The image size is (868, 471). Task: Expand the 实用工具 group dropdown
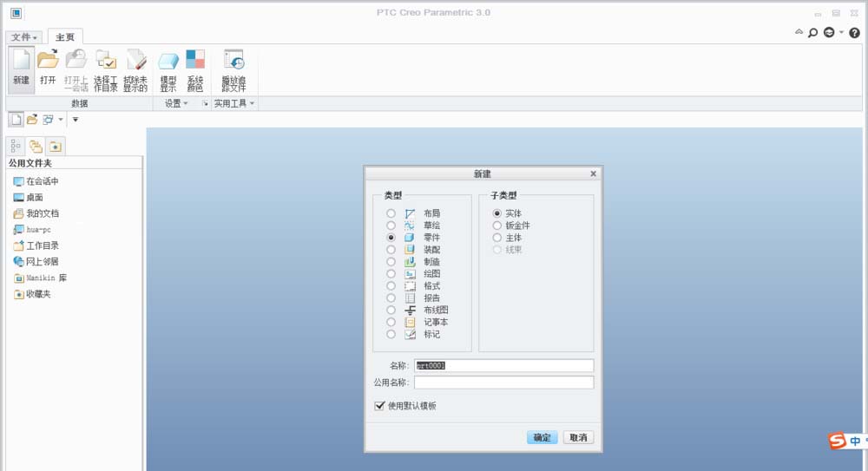pyautogui.click(x=233, y=103)
